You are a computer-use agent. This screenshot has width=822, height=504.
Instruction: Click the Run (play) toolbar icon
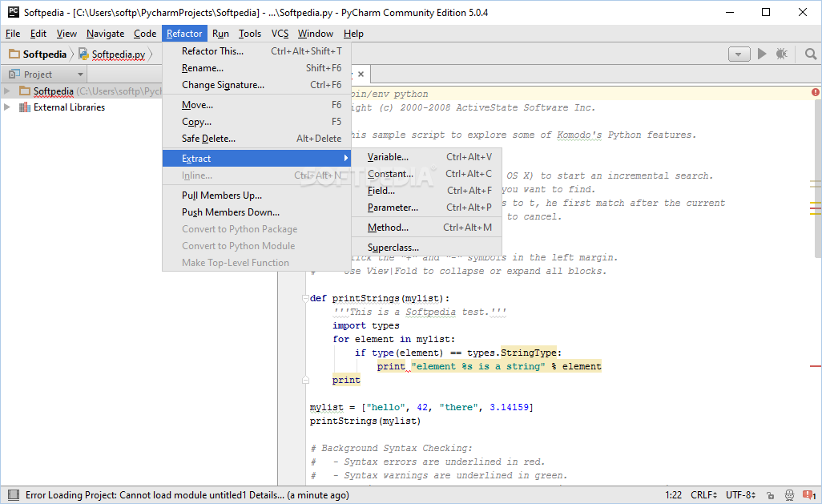coord(762,54)
